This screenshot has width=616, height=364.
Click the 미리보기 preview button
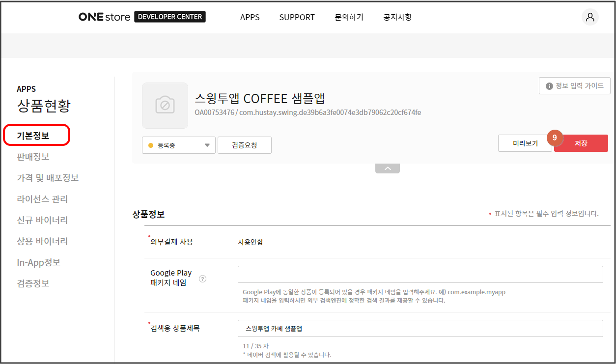tap(525, 143)
